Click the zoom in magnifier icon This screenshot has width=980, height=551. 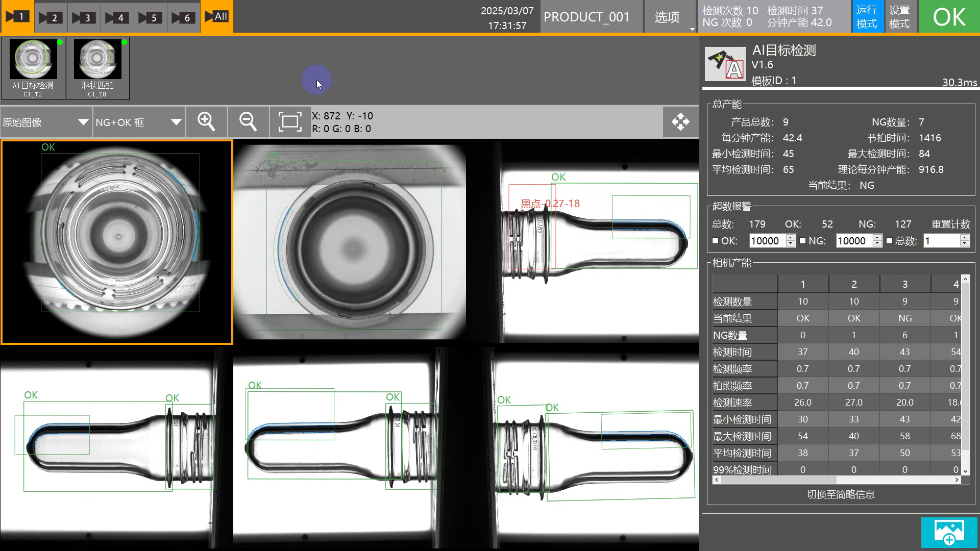(206, 122)
